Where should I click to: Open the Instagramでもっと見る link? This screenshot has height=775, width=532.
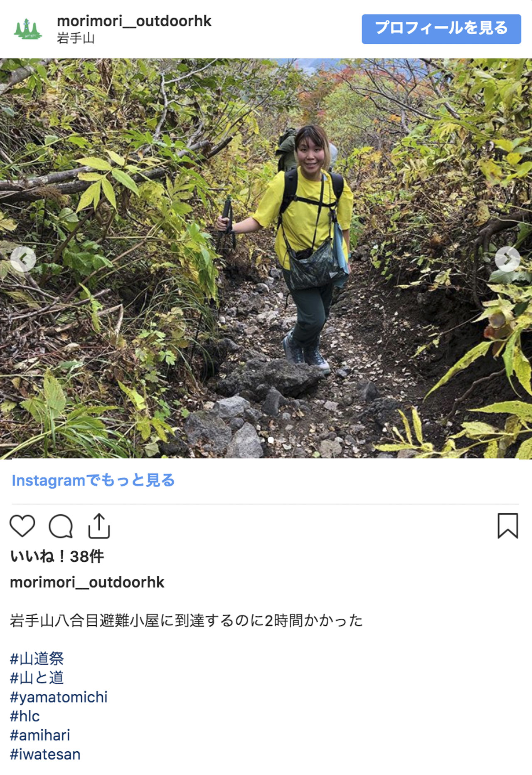[93, 480]
